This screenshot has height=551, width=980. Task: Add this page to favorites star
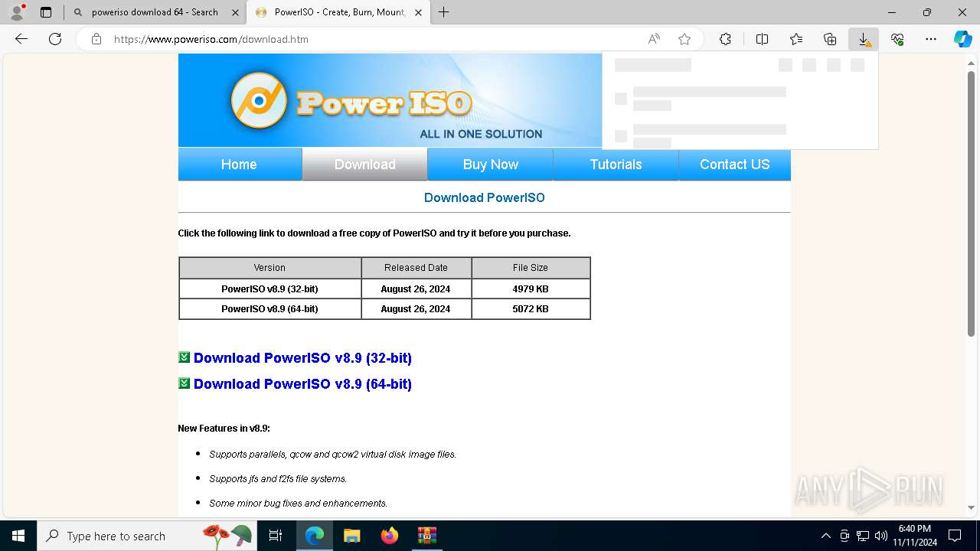click(x=684, y=39)
